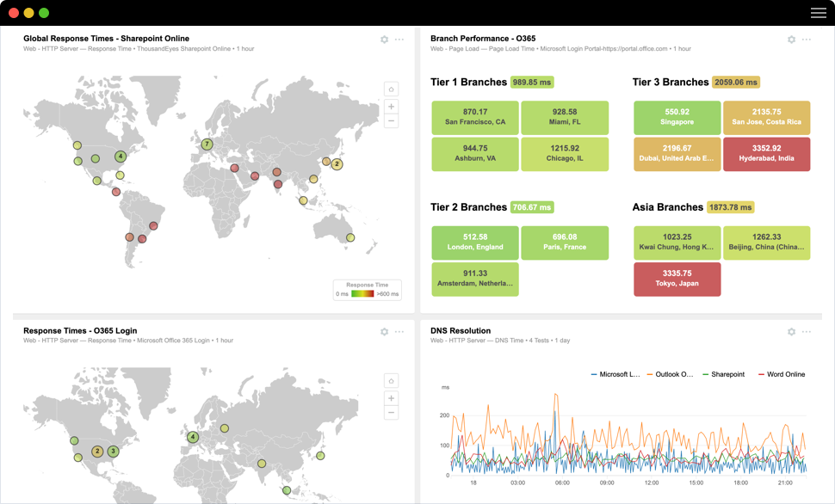Viewport: 835px width, 504px height.
Task: Zoom in on the Sharepoint Online map
Action: (x=391, y=107)
